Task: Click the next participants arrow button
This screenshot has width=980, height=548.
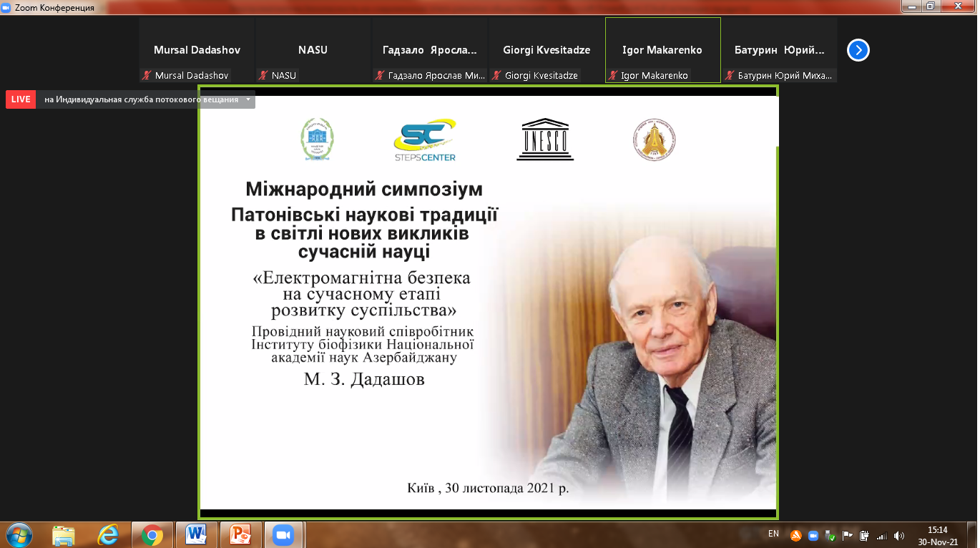Action: point(858,50)
